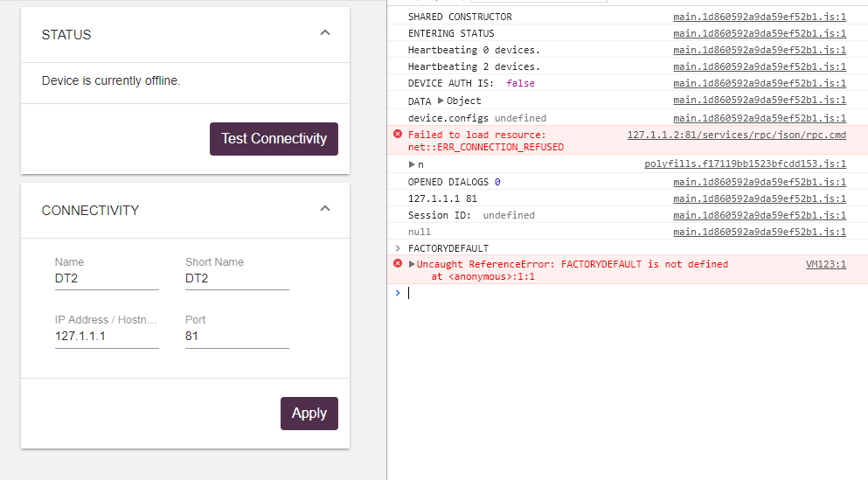The width and height of the screenshot is (868, 480).
Task: Click the red error icon for failed resource
Action: (x=398, y=135)
